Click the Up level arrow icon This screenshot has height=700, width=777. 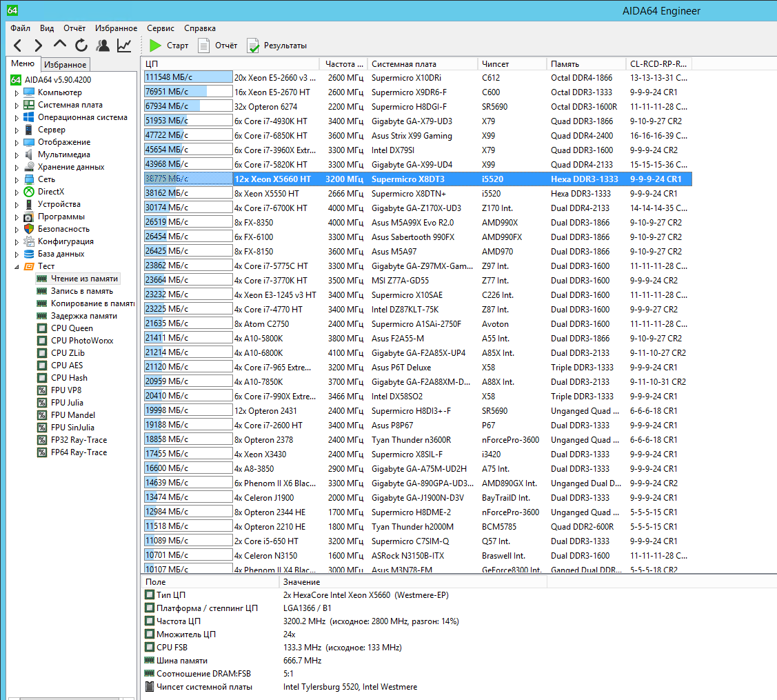[x=59, y=45]
